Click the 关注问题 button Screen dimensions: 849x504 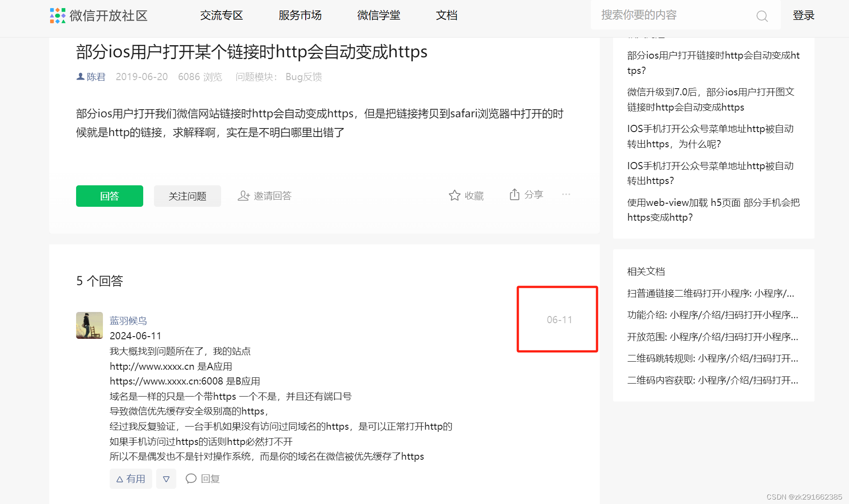(188, 196)
